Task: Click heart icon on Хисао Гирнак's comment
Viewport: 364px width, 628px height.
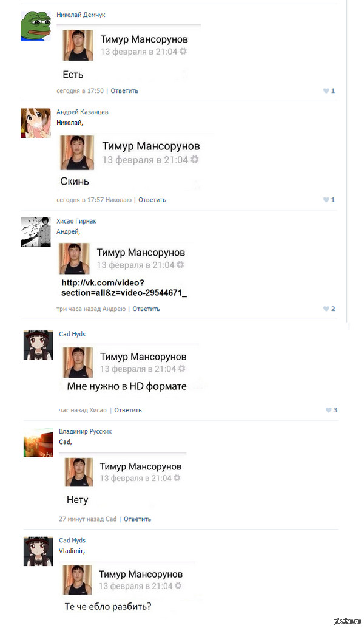Action: tap(326, 309)
